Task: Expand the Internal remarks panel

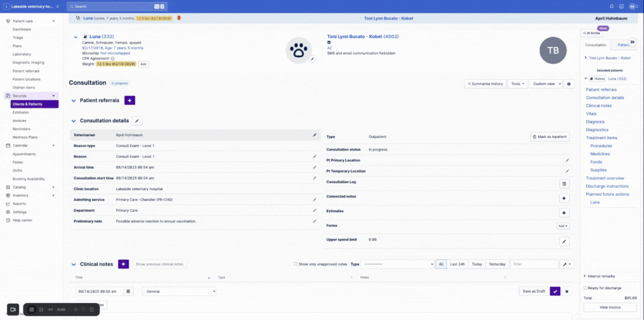Action: point(585,276)
